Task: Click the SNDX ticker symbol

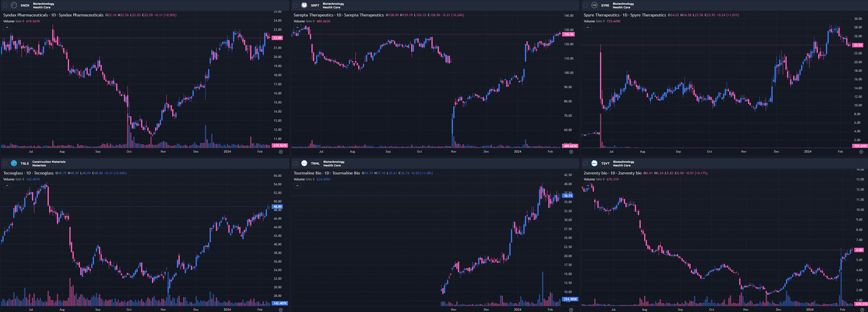Action: point(25,5)
